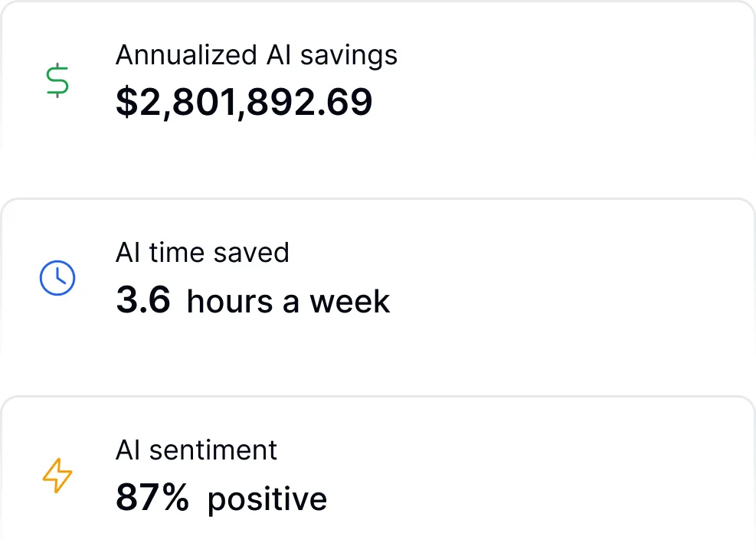Click the "hours a week" unit text
The height and width of the screenshot is (556, 756).
coord(288,301)
